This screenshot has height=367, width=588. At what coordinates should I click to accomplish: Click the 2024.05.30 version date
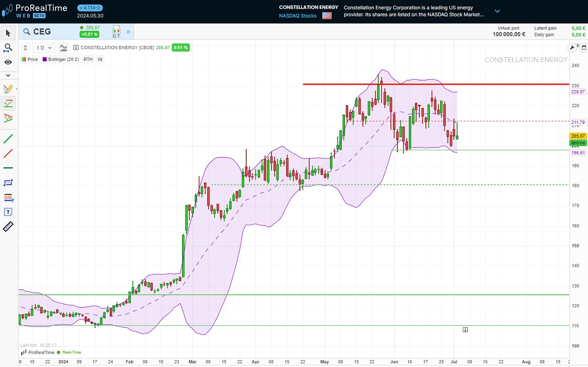90,16
